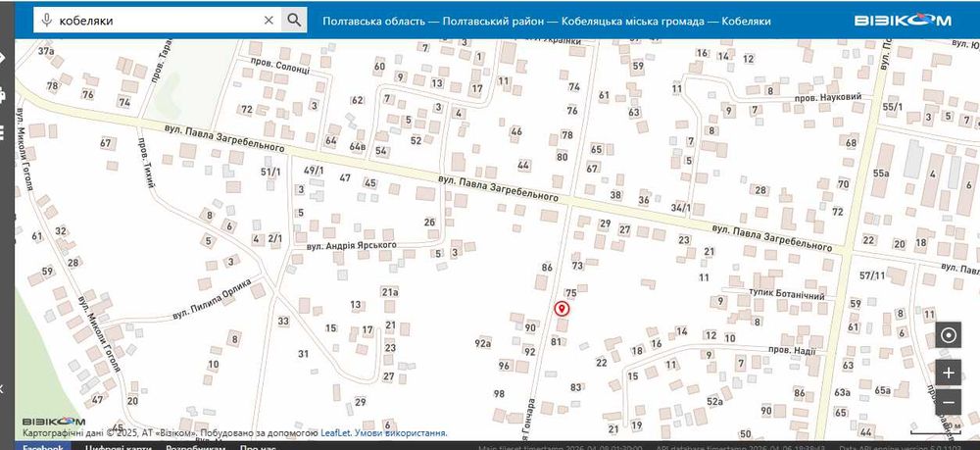This screenshot has height=450, width=980.
Task: Select the street label вул. Андрія Ярського
Action: point(351,246)
